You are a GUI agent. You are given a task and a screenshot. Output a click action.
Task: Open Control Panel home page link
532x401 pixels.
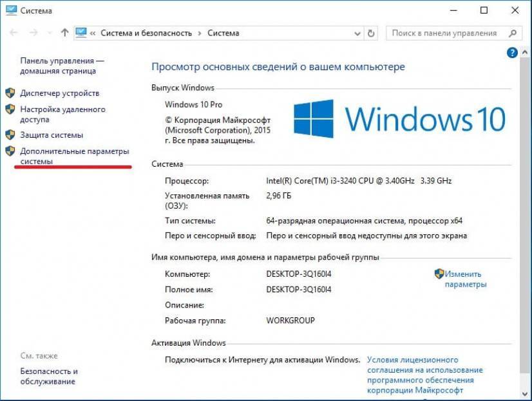[62, 66]
